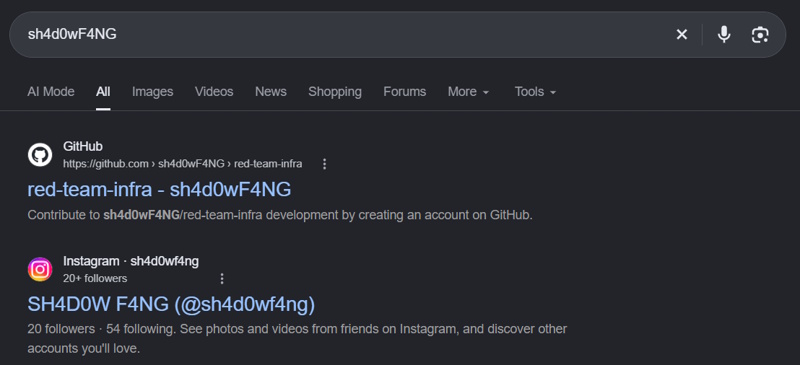
Task: Click Instagram · sh4d0wf4ng site label
Action: 131,261
